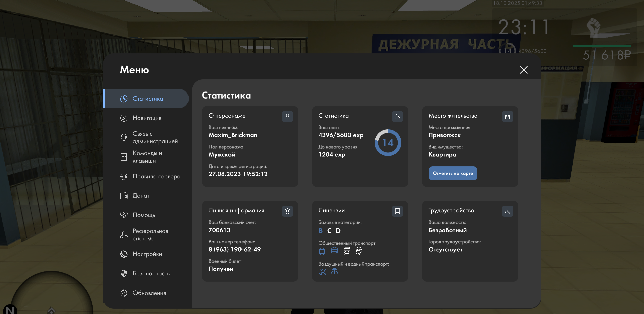Click the phone number 8 (963) 190-62-49
This screenshot has height=314, width=644.
234,249
